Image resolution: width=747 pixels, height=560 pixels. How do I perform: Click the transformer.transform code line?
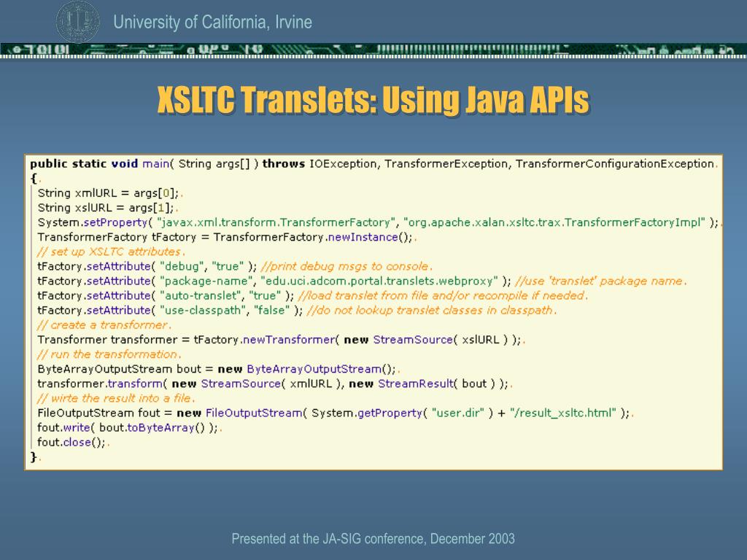[x=274, y=384]
